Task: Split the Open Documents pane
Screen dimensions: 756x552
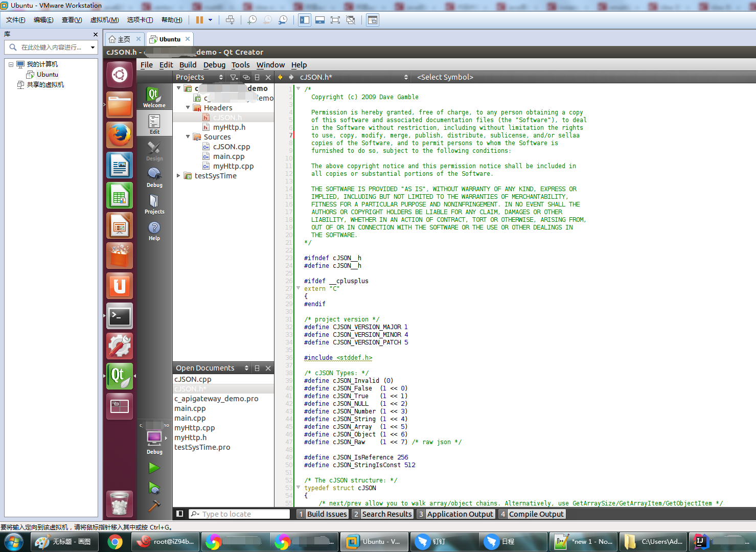Action: [257, 368]
